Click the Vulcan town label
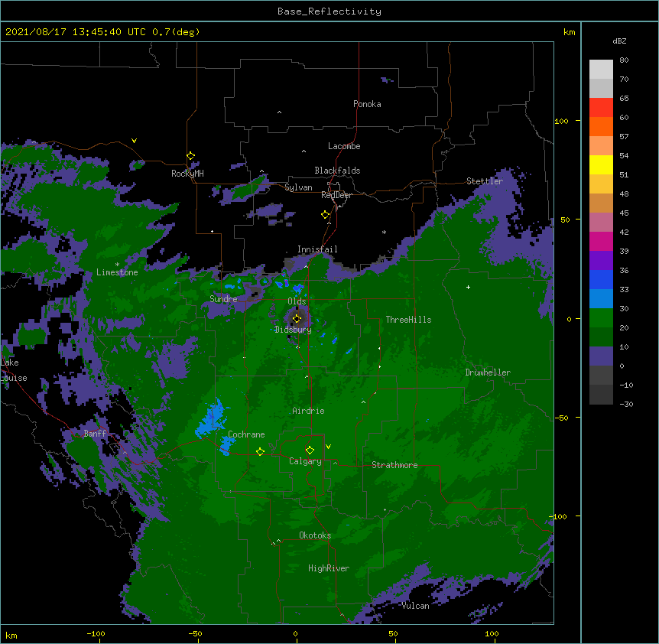The height and width of the screenshot is (644, 659). coord(415,606)
